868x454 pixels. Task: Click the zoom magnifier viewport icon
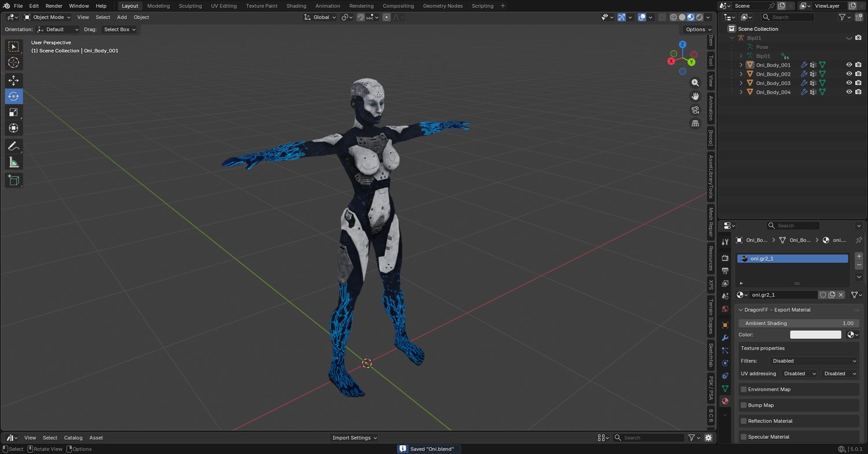[695, 83]
